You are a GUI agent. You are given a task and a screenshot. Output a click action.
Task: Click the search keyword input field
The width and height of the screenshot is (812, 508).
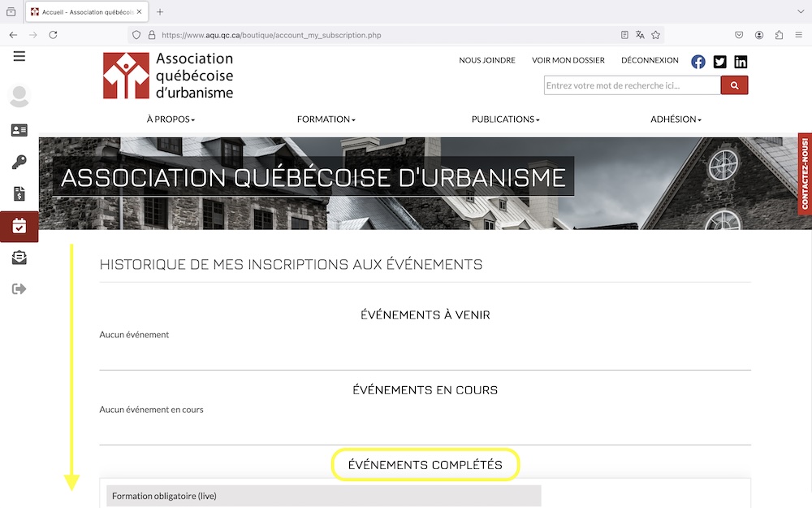632,85
